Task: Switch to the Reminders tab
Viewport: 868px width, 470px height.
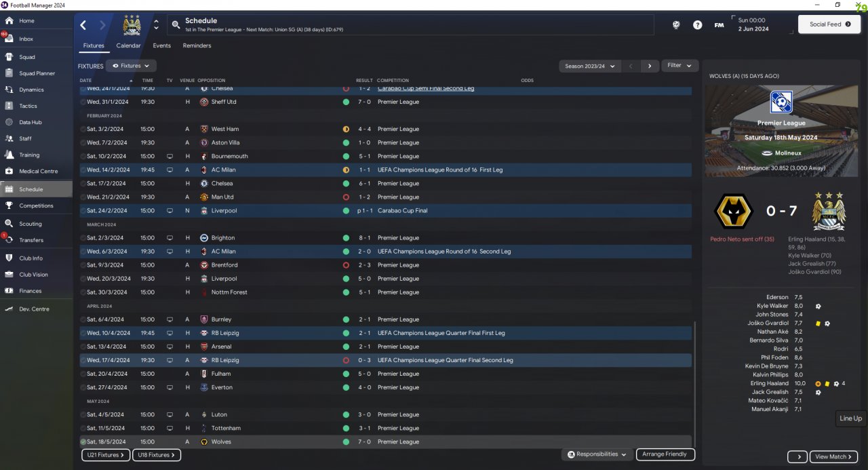Action: point(197,45)
